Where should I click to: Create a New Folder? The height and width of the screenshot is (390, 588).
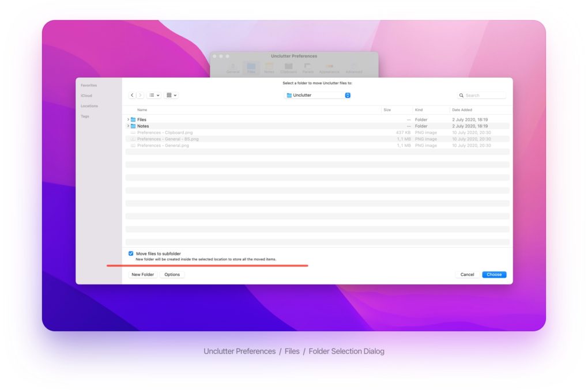[x=142, y=275]
